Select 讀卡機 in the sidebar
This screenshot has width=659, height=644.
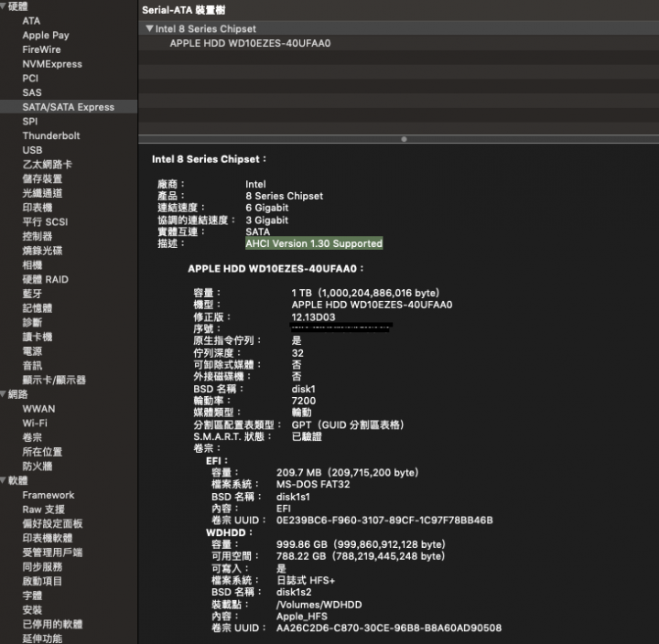coord(37,337)
